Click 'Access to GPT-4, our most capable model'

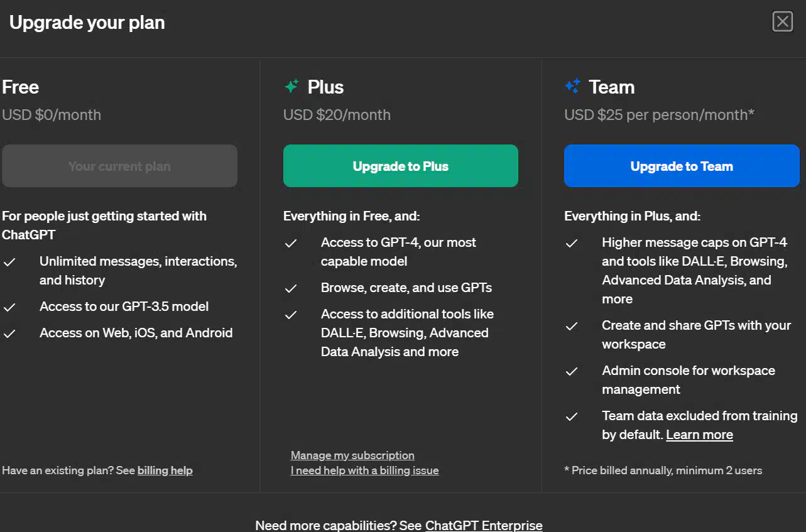coord(398,252)
